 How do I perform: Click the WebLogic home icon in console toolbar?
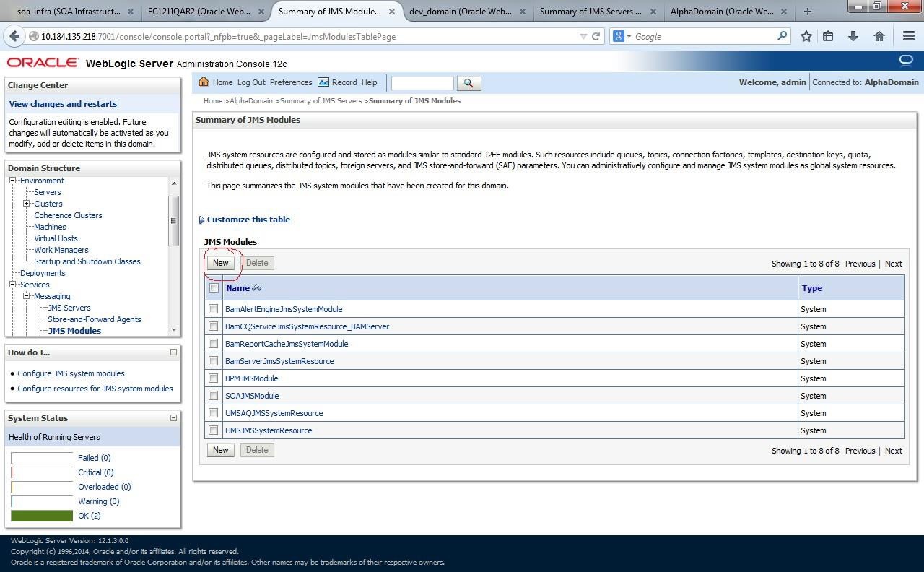click(204, 82)
